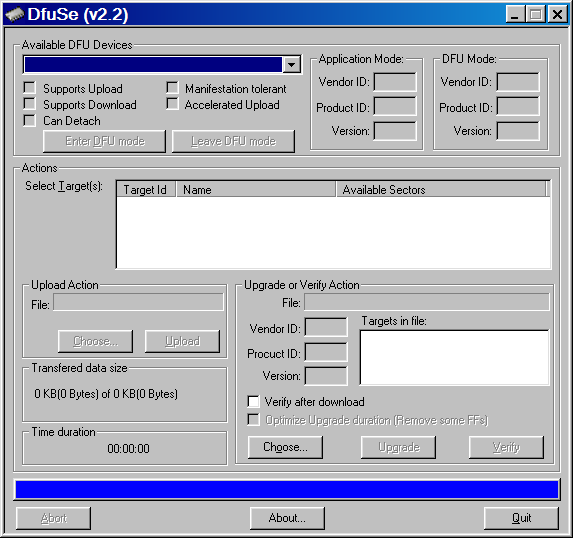The height and width of the screenshot is (538, 573).
Task: Click the Upgrade button
Action: pos(398,447)
